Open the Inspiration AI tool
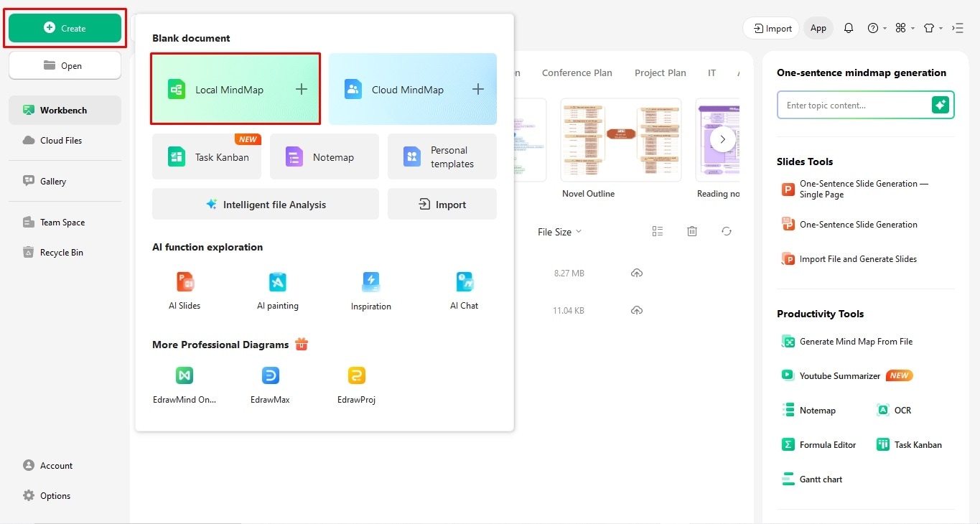This screenshot has width=980, height=524. [x=371, y=290]
